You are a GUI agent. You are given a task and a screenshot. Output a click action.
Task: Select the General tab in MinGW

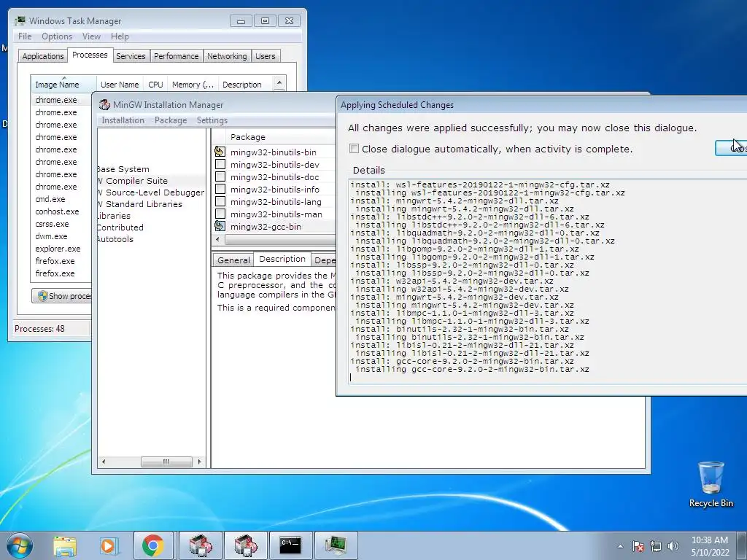click(233, 260)
